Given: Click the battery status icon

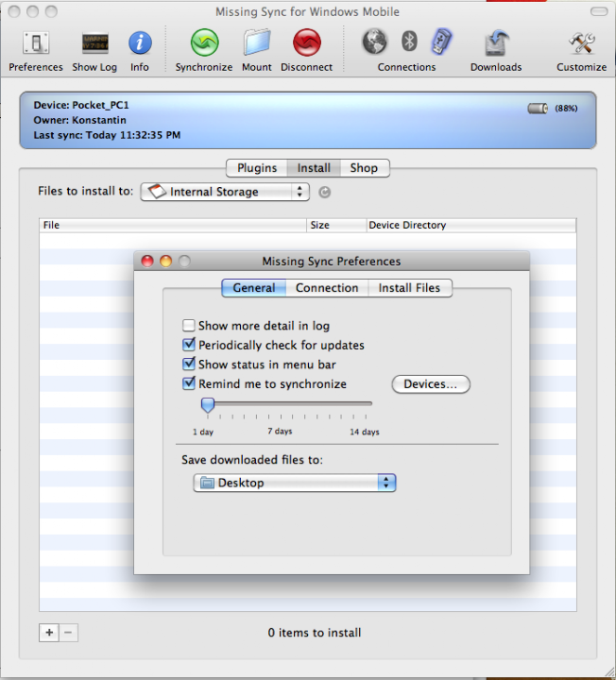Looking at the screenshot, I should (x=538, y=109).
